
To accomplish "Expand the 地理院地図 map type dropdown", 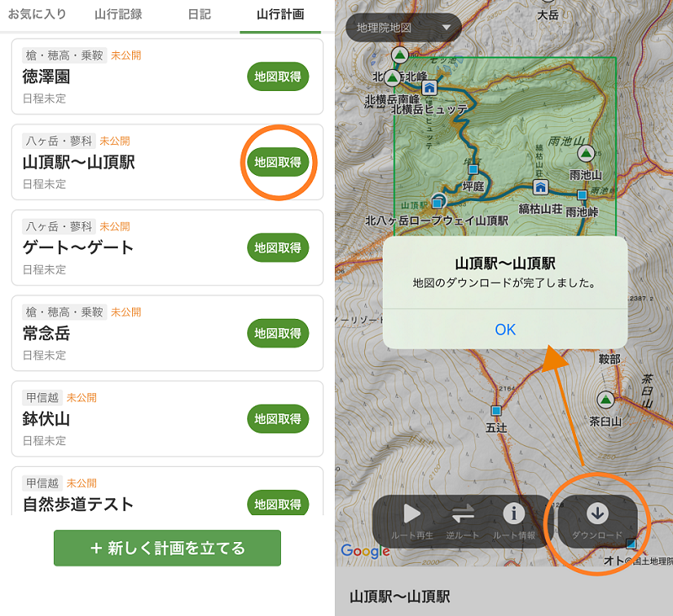I will 404,28.
